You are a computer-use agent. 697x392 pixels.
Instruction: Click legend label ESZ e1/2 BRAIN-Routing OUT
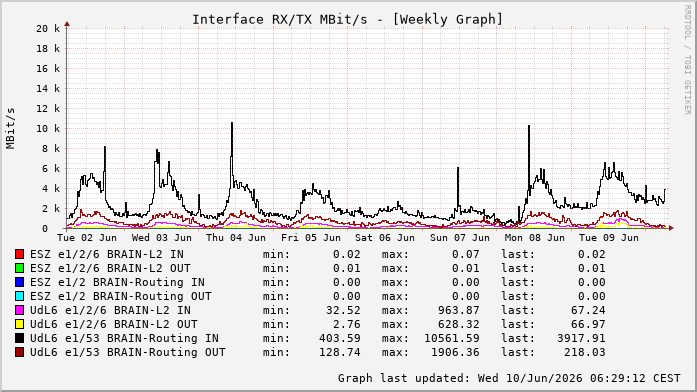[x=121, y=296]
